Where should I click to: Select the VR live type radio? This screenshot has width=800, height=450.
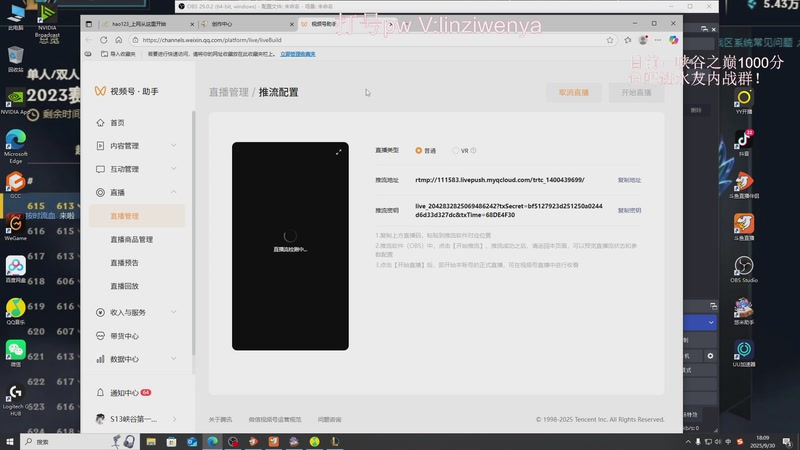pyautogui.click(x=456, y=151)
